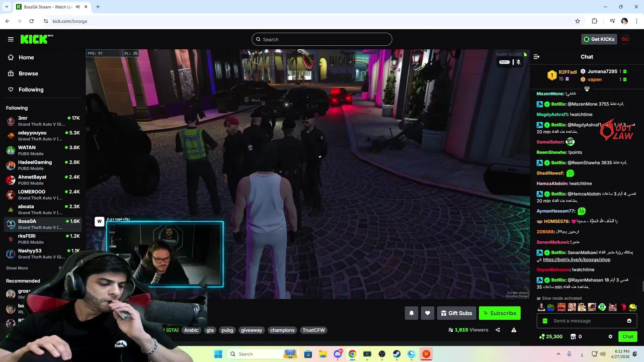Open HadeelGaming channel in Following list
644x362 pixels.
(x=43, y=165)
